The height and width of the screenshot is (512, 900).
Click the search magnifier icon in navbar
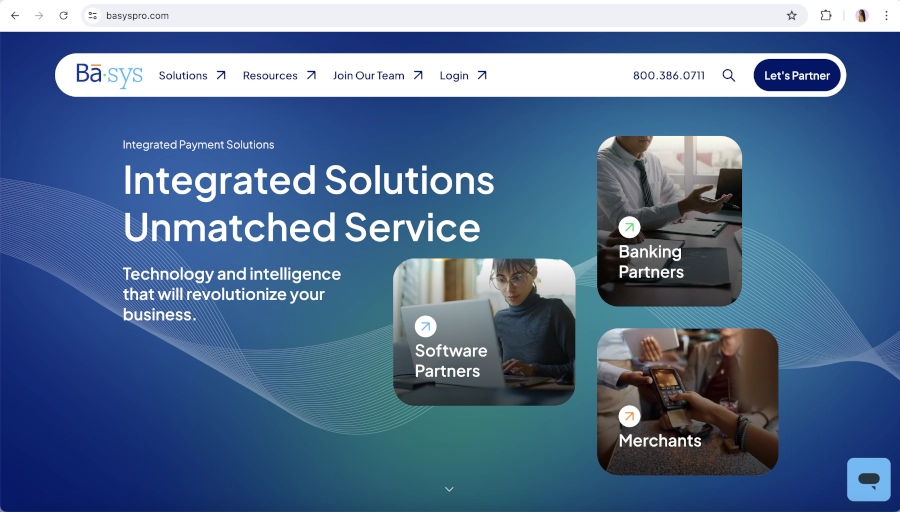click(x=728, y=75)
